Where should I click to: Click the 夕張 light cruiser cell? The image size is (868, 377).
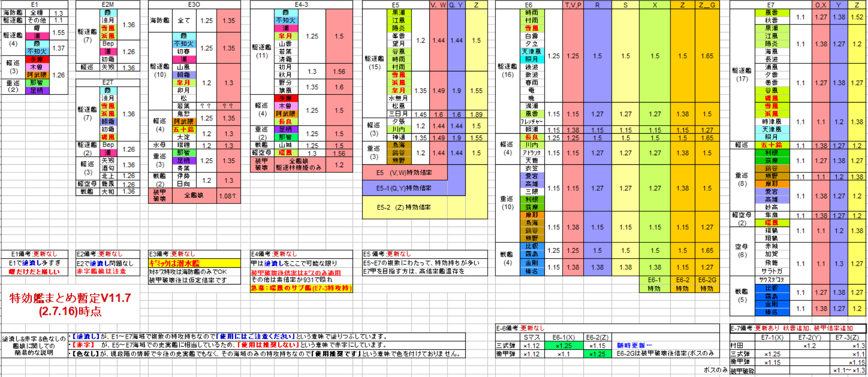399,122
